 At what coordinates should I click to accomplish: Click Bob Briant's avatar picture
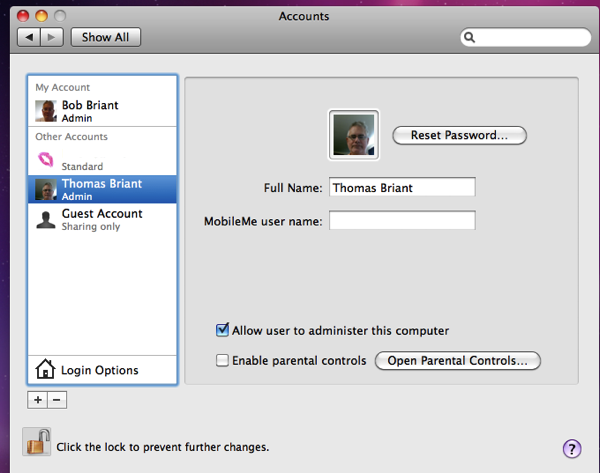tap(46, 111)
